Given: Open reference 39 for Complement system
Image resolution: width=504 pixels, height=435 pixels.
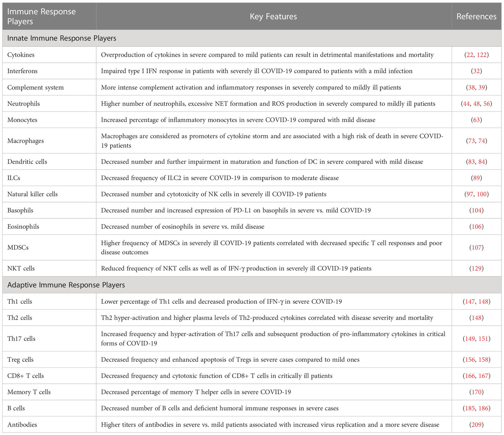Looking at the screenshot, I should tap(482, 87).
